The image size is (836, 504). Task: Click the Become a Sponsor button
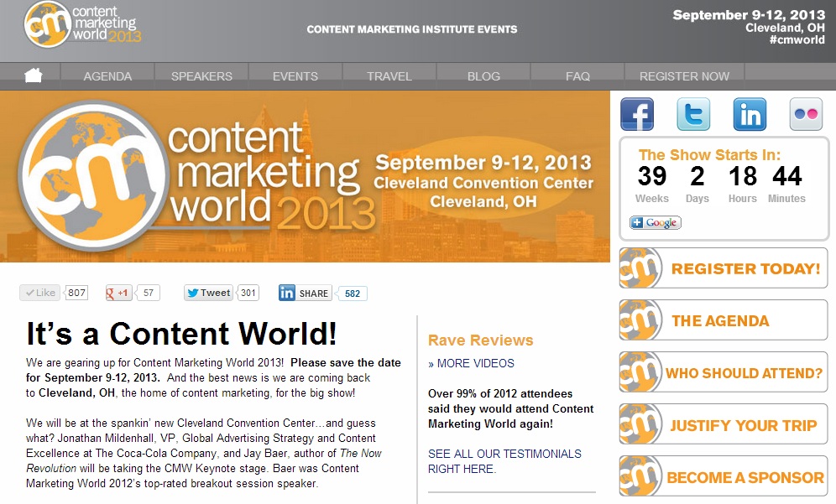[x=724, y=476]
